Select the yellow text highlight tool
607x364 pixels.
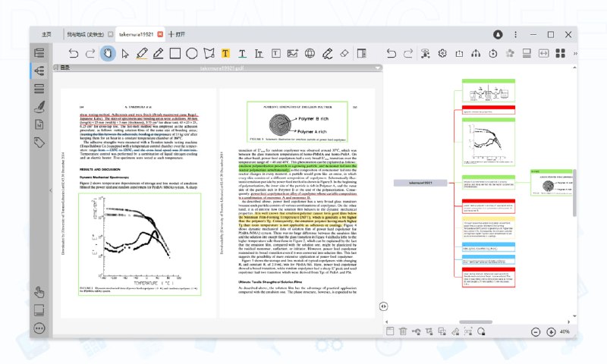coord(225,53)
